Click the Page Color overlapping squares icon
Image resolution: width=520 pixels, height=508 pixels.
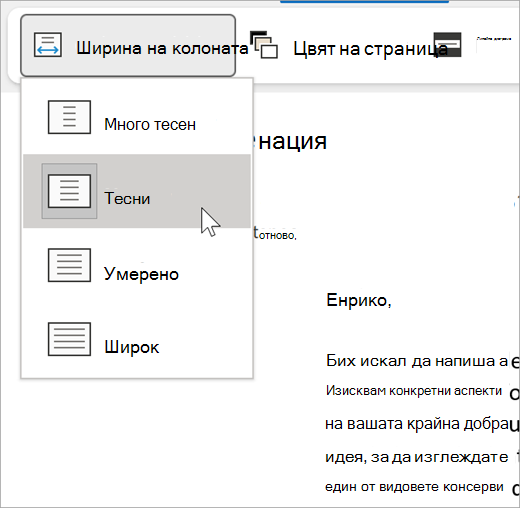click(264, 45)
